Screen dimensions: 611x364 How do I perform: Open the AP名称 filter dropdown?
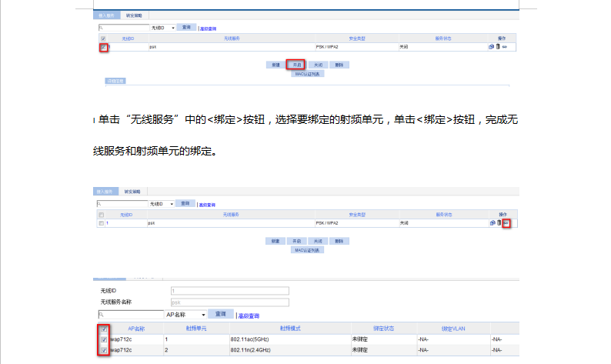pos(185,315)
